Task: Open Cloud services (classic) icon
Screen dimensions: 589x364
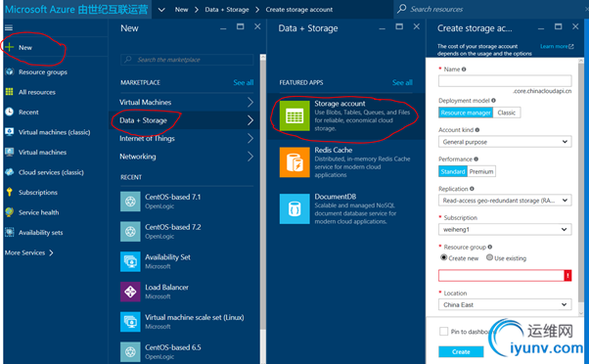Action: [x=10, y=172]
